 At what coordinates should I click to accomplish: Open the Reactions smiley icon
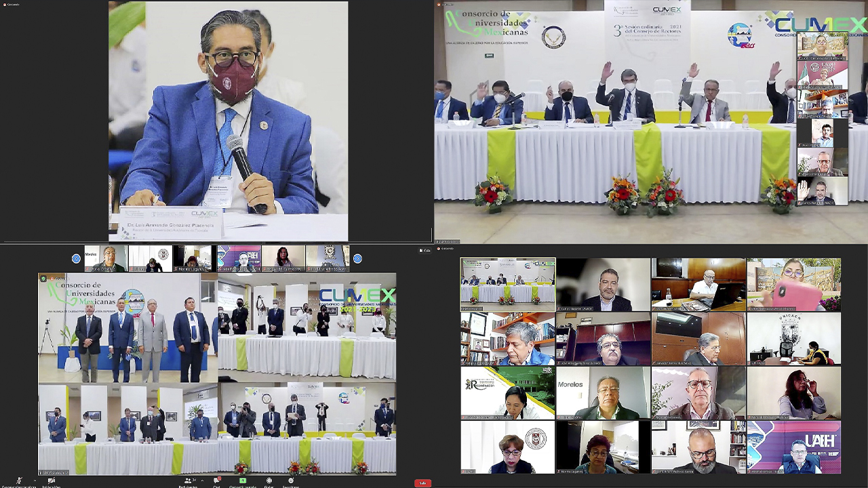290,481
